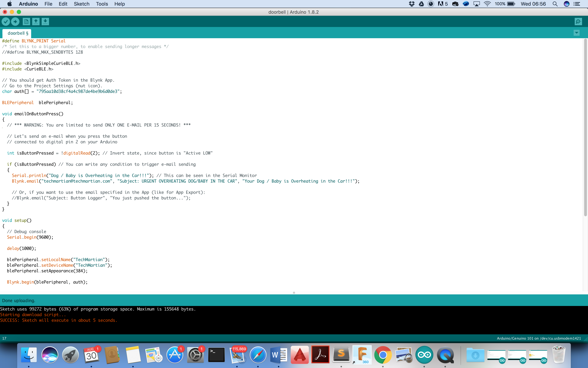Open the Help menu
Viewport: 588px width, 368px height.
[x=120, y=4]
